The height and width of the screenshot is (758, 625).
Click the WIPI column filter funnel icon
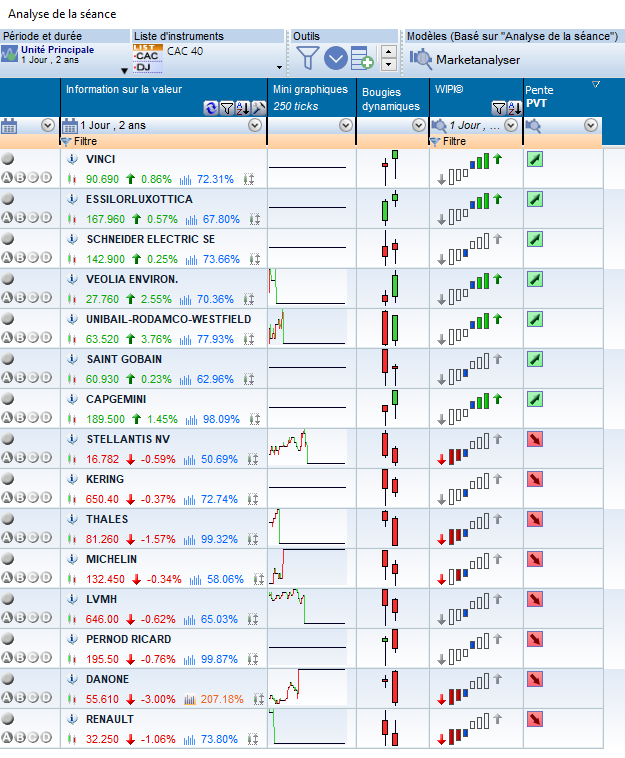click(498, 108)
